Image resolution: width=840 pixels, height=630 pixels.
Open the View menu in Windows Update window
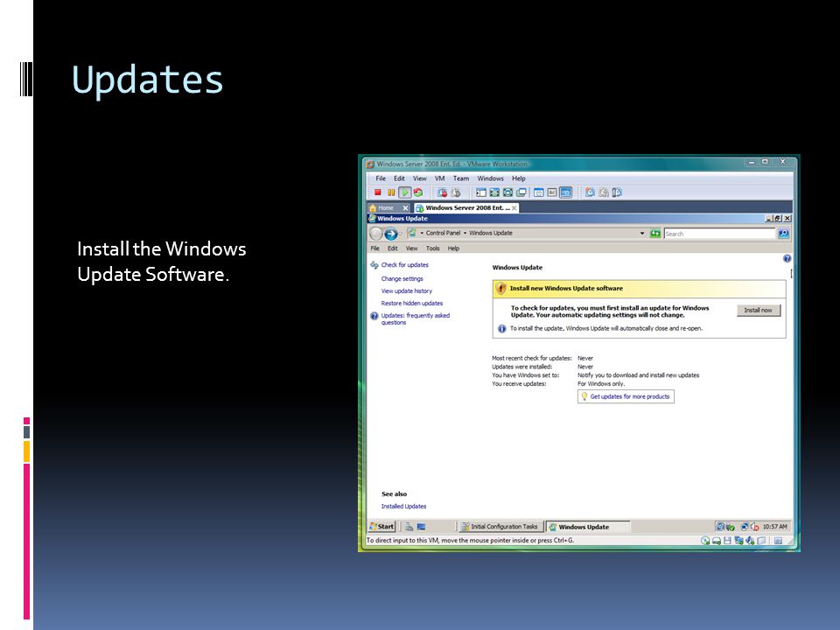411,248
